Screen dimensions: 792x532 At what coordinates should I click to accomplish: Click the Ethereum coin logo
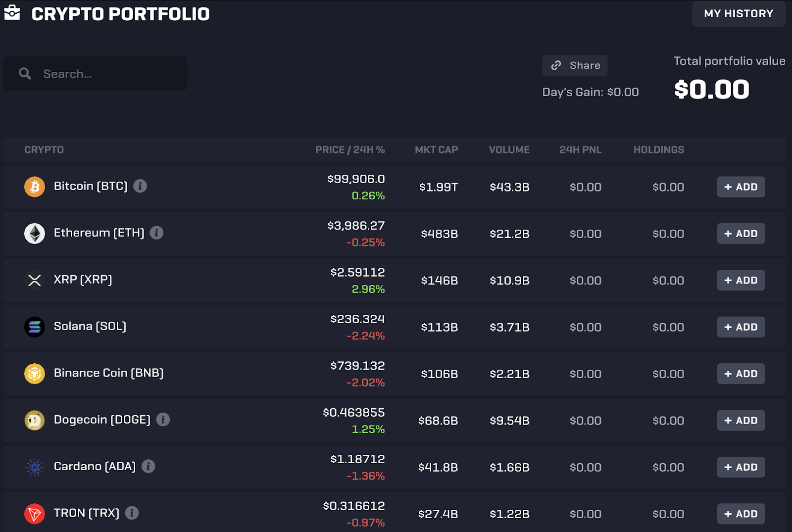(35, 233)
